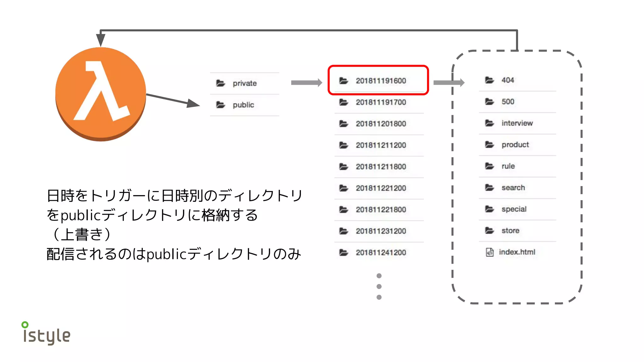The height and width of the screenshot is (362, 644).
Task: Open the store folder name
Action: 510,230
